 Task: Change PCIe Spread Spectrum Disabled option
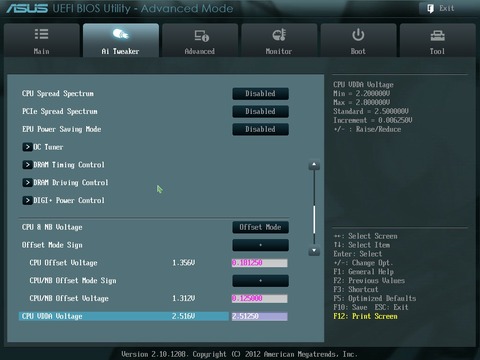pos(260,111)
